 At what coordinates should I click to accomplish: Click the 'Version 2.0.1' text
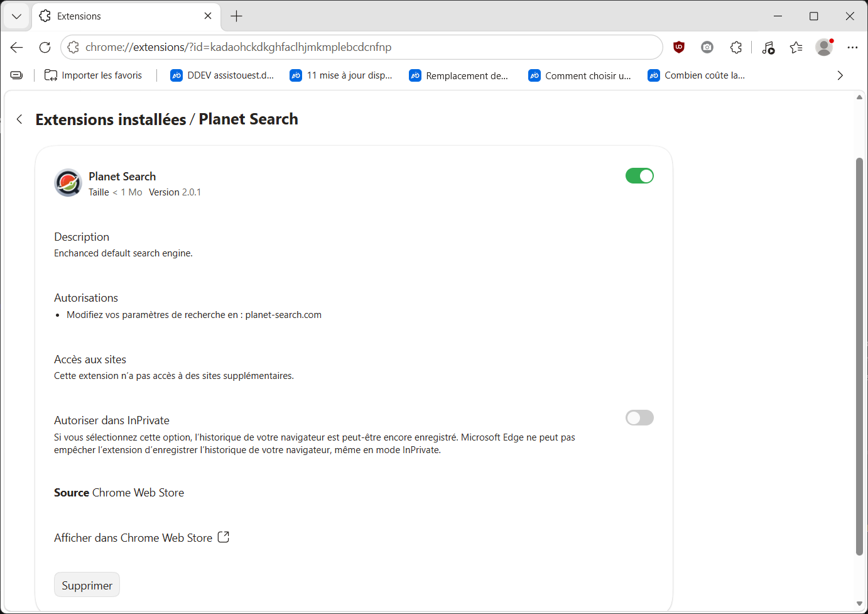pos(175,192)
